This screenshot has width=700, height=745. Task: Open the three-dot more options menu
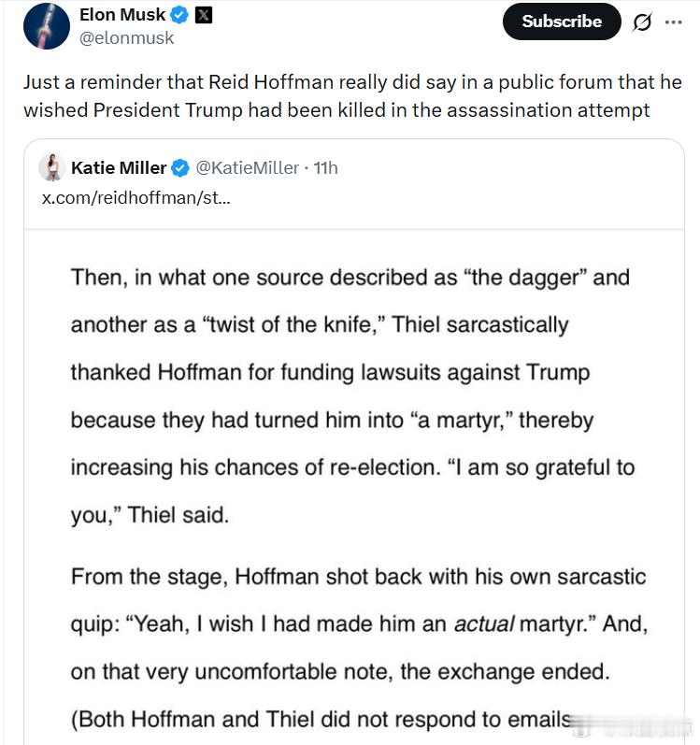(673, 22)
